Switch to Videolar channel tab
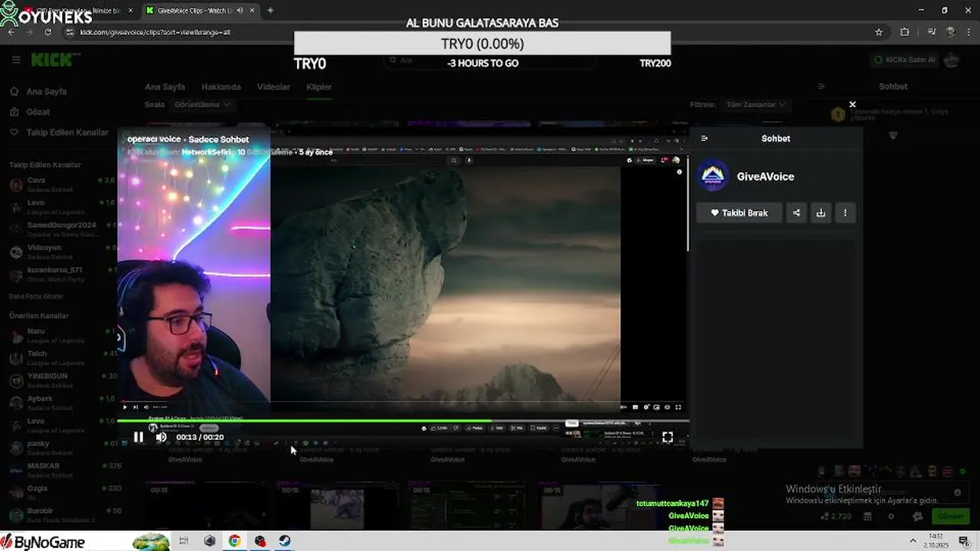 click(x=273, y=86)
